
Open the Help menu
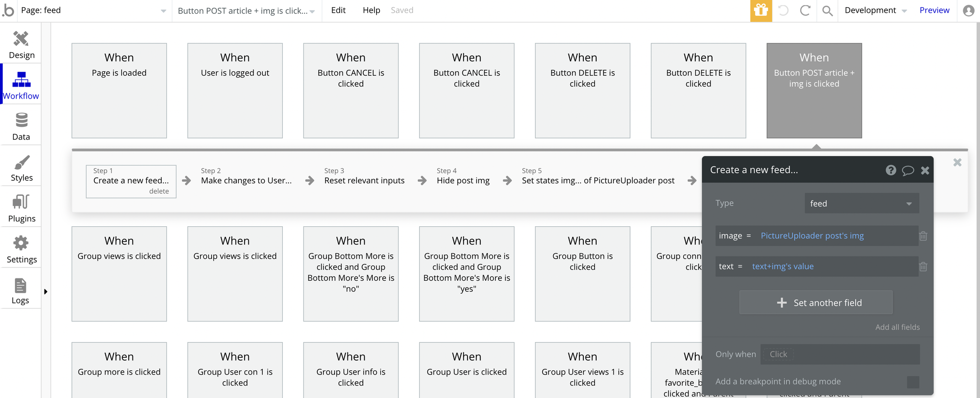371,11
